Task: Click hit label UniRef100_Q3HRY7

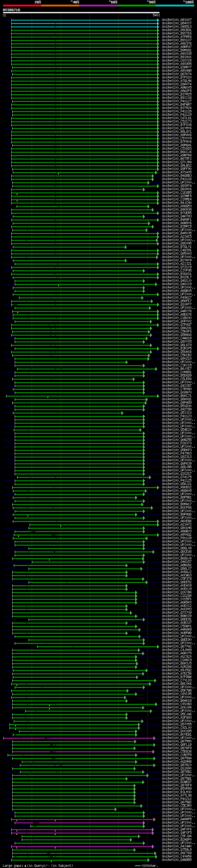Action: (x=177, y=67)
